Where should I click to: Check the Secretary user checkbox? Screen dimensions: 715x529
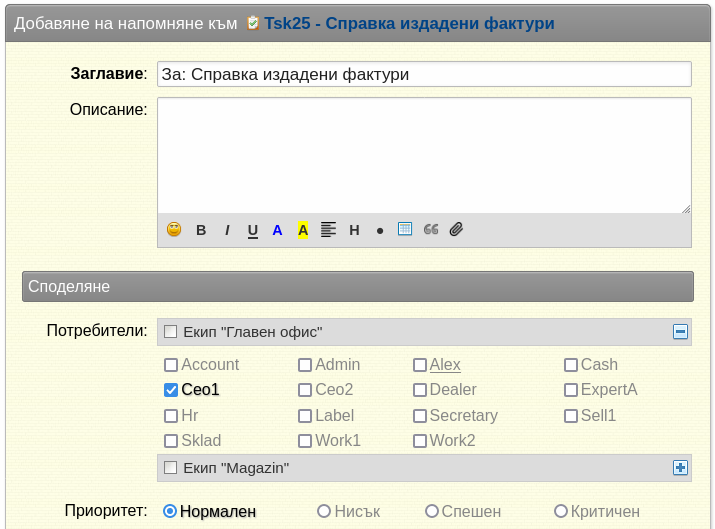420,416
